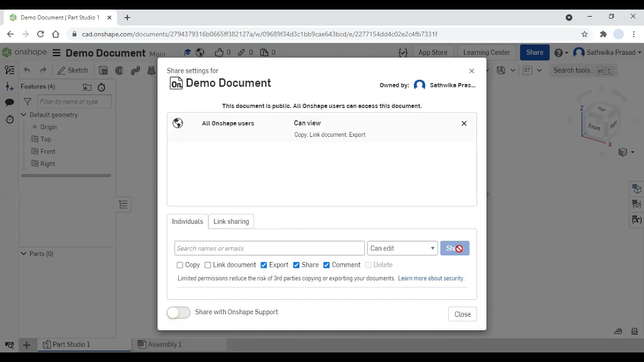Open the Learning Center button
Screen dimensions: 644x362
tap(487, 52)
